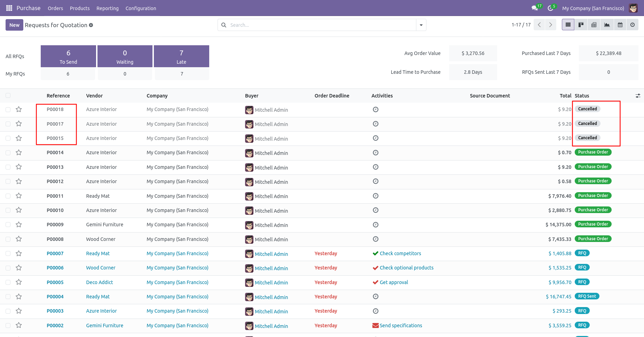The width and height of the screenshot is (644, 337).
Task: Click the Search input field
Action: 322,25
